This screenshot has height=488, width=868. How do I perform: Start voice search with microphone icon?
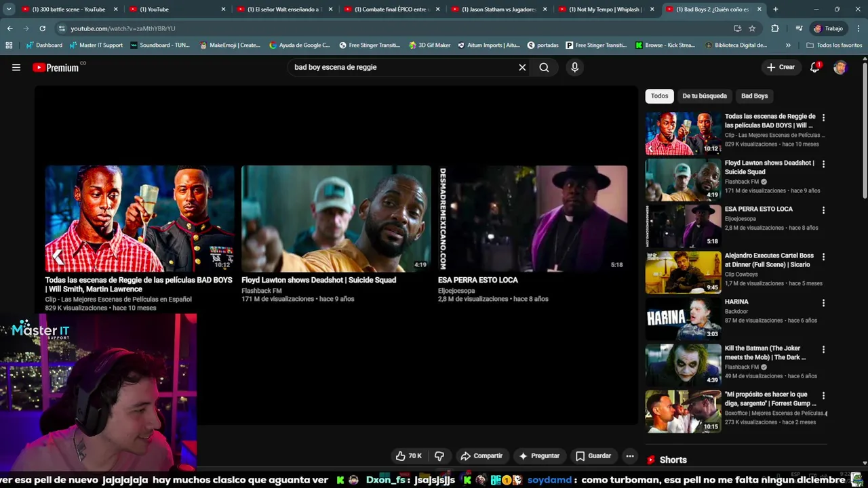click(574, 67)
